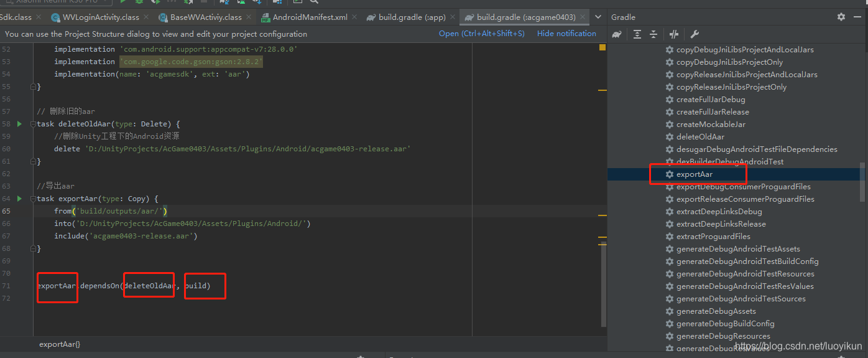This screenshot has width=868, height=358.
Task: Click yellow inspection status square above editor
Action: [x=602, y=47]
